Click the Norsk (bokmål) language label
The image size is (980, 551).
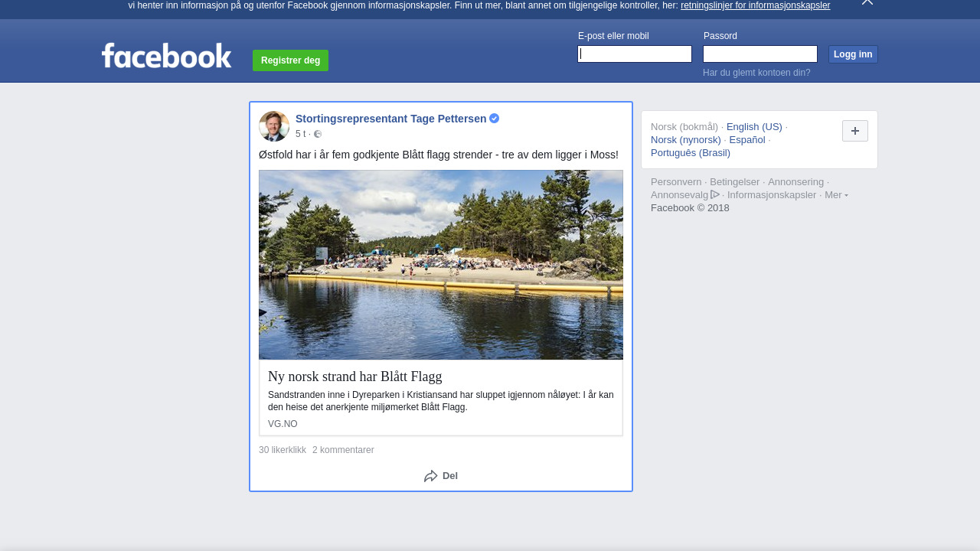[684, 127]
